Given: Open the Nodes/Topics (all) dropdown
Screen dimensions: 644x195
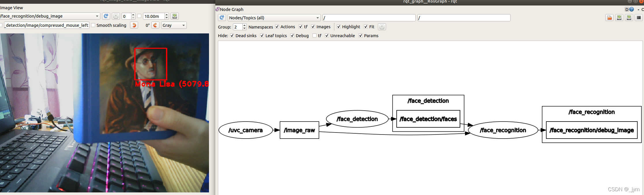Looking at the screenshot, I should click(274, 18).
